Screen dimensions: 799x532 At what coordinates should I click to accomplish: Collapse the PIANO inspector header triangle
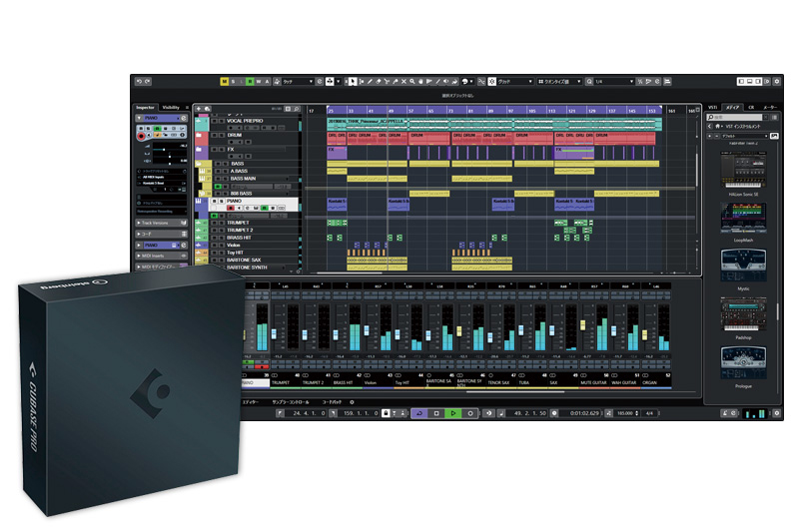click(139, 118)
